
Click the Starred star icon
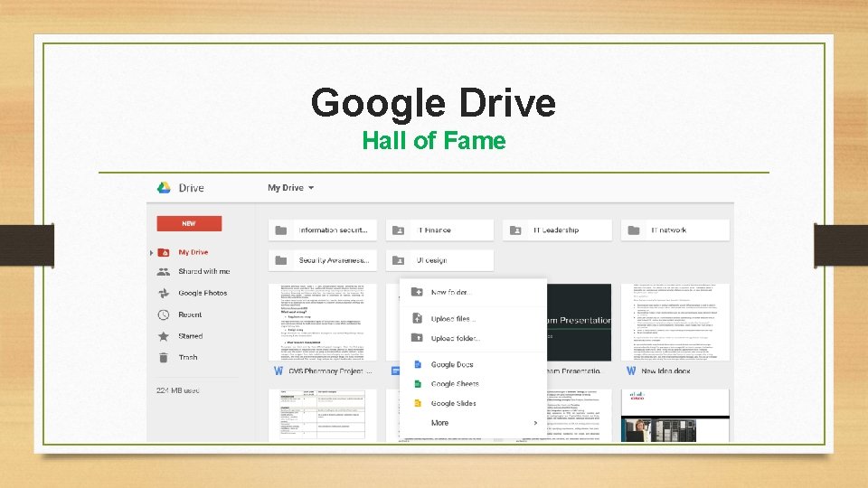coord(164,336)
